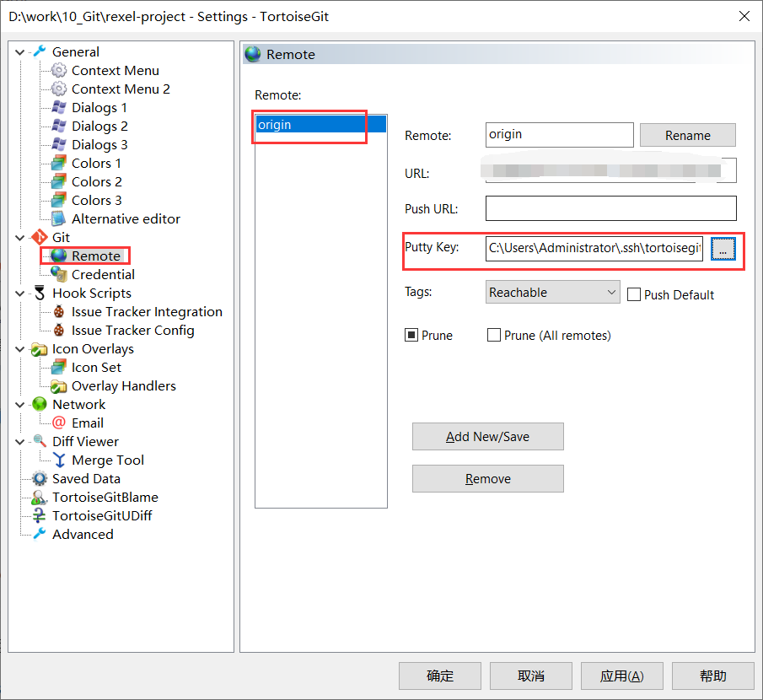Click the Merge Tool fork icon
The image size is (763, 700).
pyautogui.click(x=59, y=460)
